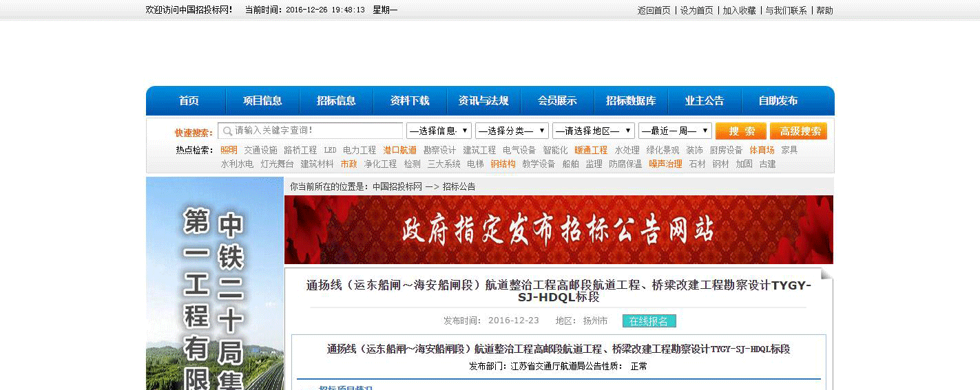
Task: Click the 石材 hot keyword
Action: pyautogui.click(x=697, y=164)
